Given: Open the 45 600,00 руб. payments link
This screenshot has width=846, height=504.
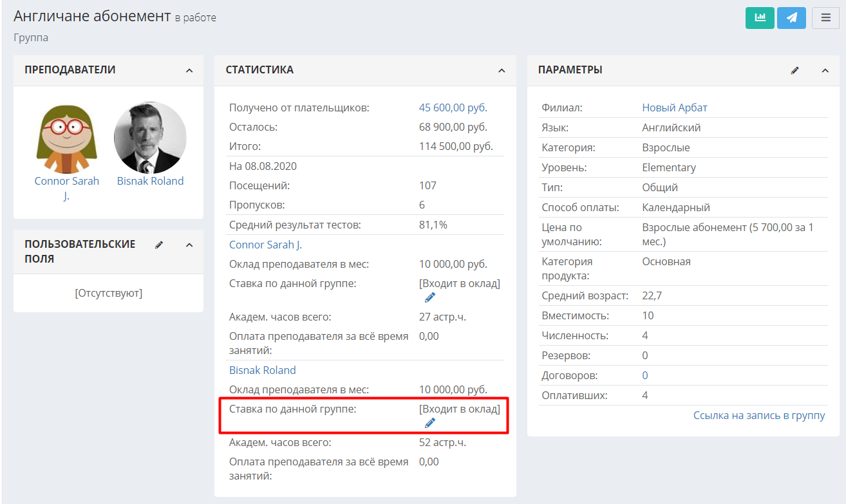Looking at the screenshot, I should [453, 107].
